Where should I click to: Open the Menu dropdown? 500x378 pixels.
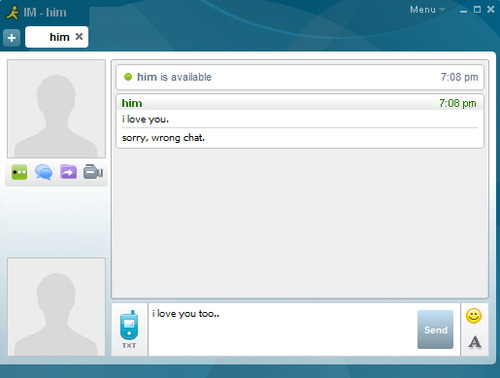(427, 10)
